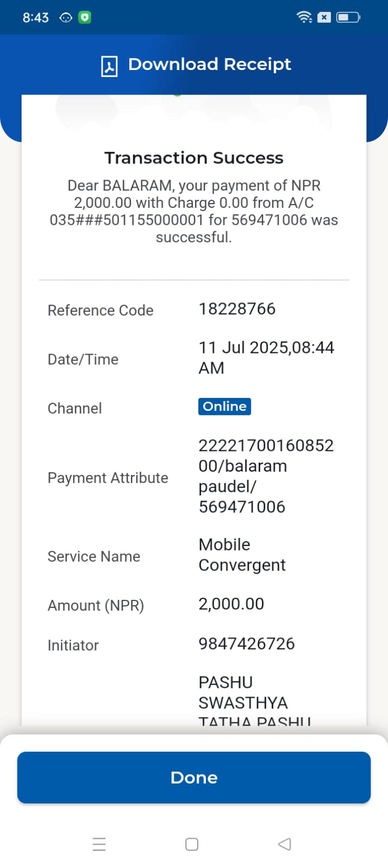Tap the PDF download receipt icon

point(109,66)
